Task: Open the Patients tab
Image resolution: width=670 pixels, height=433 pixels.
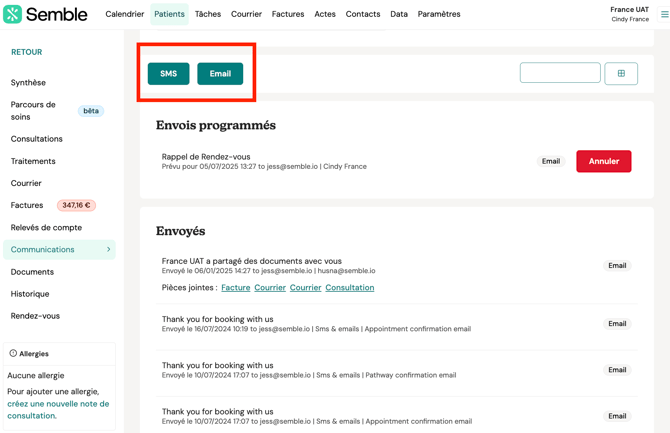Action: (x=169, y=14)
